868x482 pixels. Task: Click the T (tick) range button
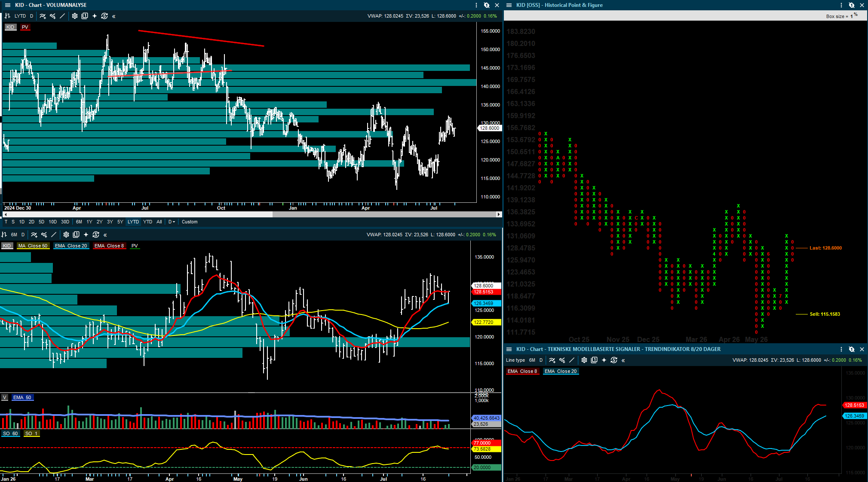[6, 222]
